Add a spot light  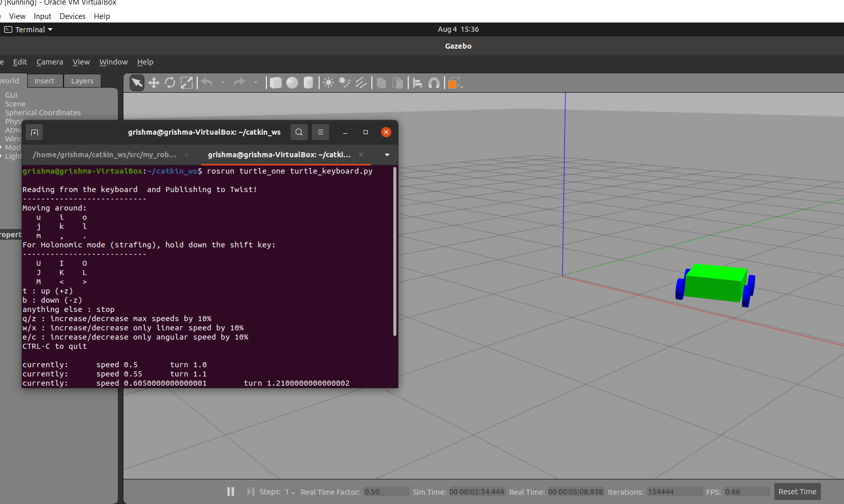click(345, 82)
